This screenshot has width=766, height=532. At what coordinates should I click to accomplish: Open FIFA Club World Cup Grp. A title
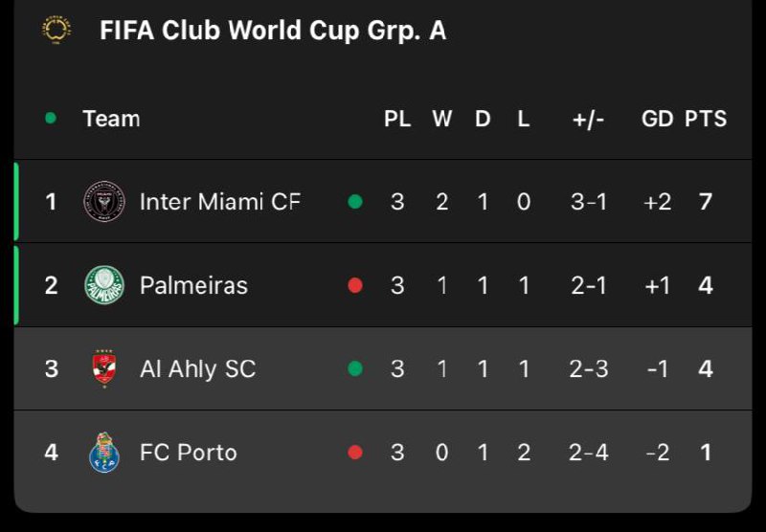[x=273, y=31]
